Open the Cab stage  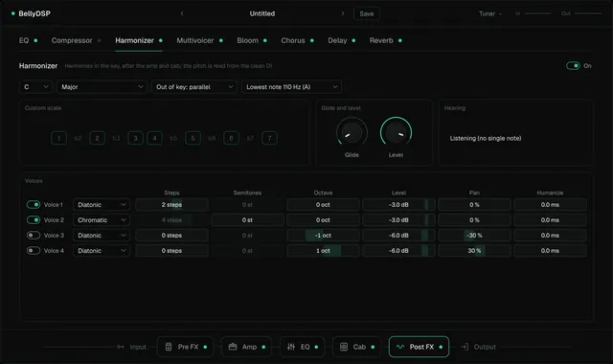coord(356,347)
